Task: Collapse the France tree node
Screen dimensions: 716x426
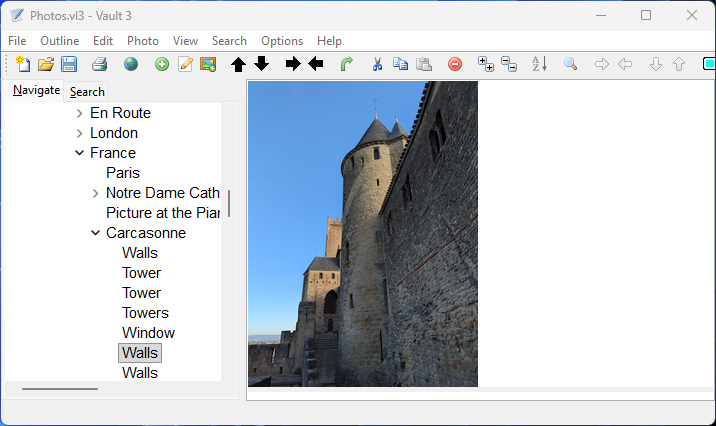Action: (79, 153)
